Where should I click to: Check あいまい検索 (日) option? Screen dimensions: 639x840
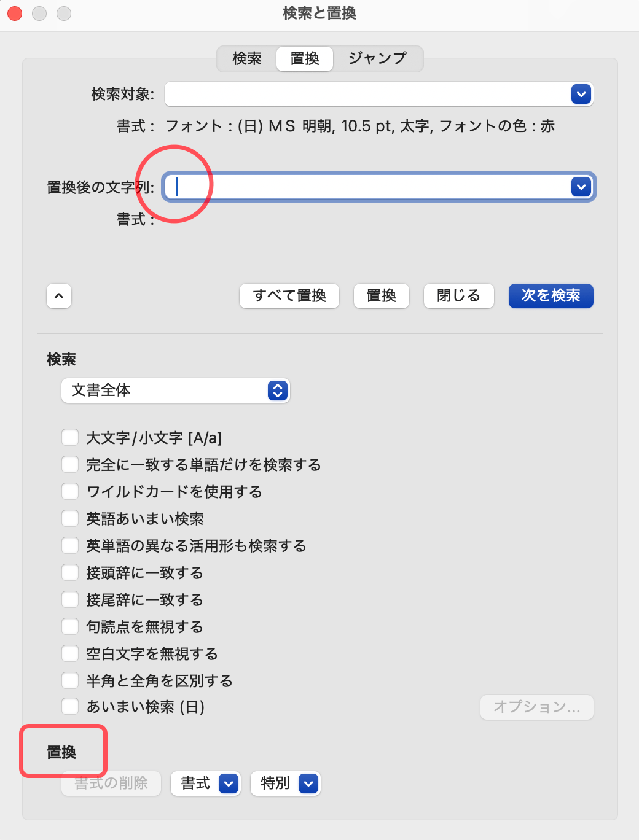pos(69,706)
